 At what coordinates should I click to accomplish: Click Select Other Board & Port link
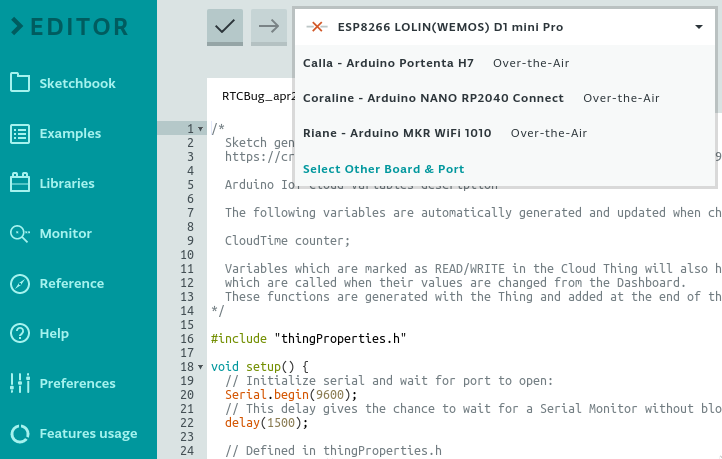tap(384, 169)
